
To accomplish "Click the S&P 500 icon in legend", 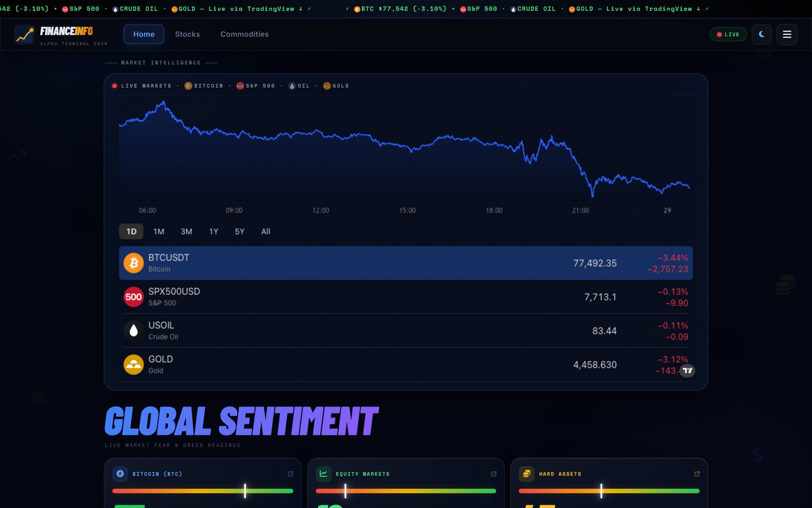I will coord(240,86).
